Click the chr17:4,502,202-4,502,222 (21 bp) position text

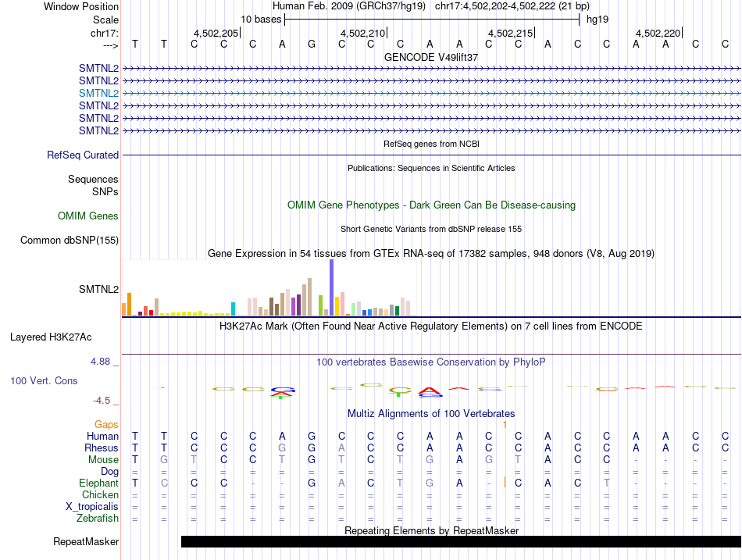[512, 6]
